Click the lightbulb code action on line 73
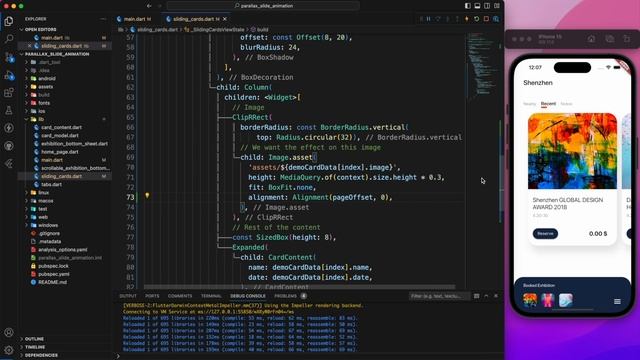Image resolution: width=640 pixels, height=360 pixels. point(147,196)
